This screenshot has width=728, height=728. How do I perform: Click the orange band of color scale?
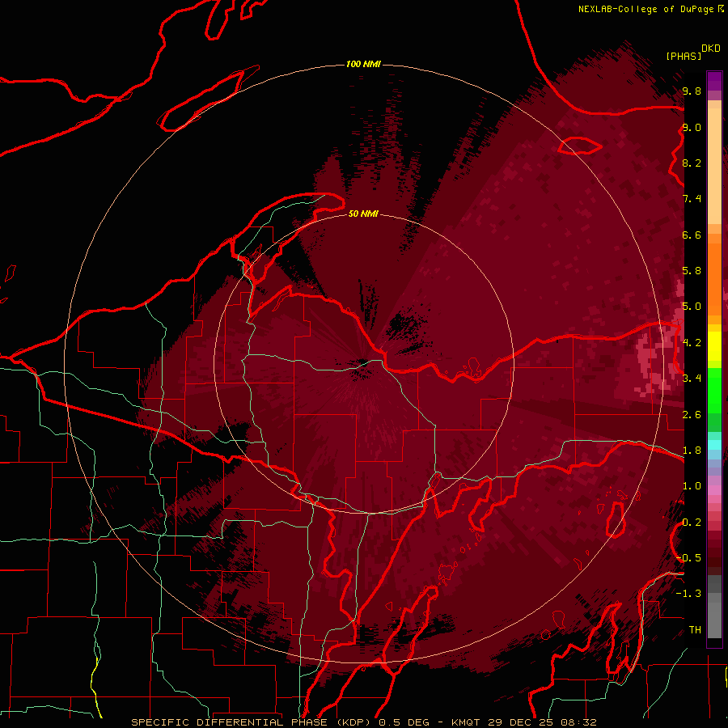(x=714, y=274)
